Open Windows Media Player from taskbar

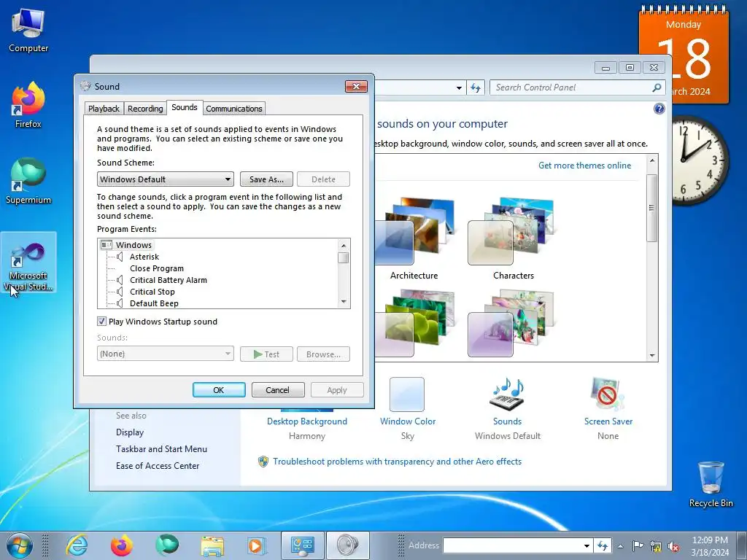[257, 546]
